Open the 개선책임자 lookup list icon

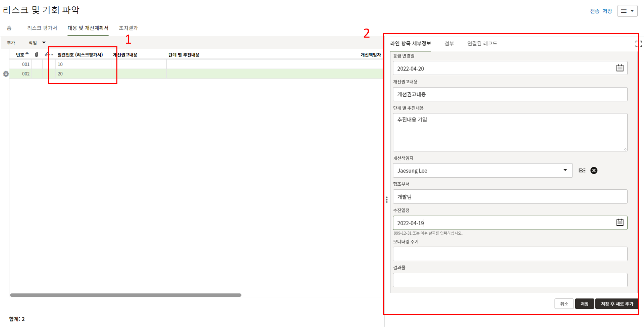pos(582,171)
